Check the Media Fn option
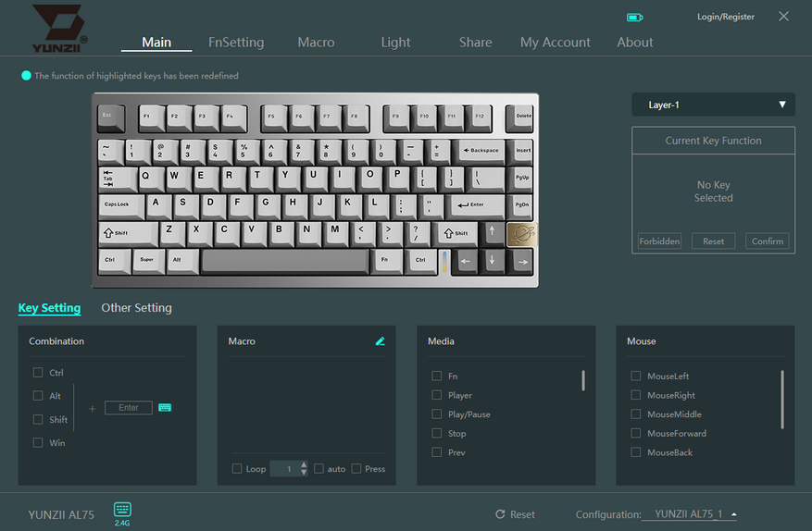This screenshot has height=531, width=812. pyautogui.click(x=436, y=376)
